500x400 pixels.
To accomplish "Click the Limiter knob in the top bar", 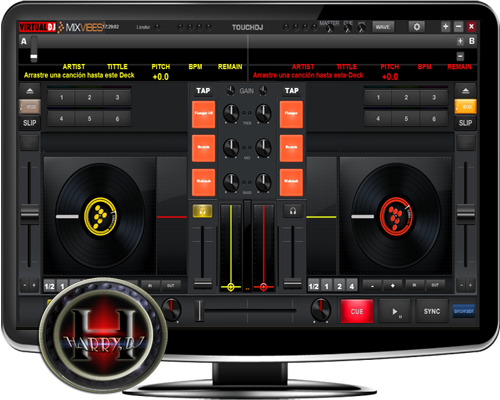I will [x=157, y=27].
